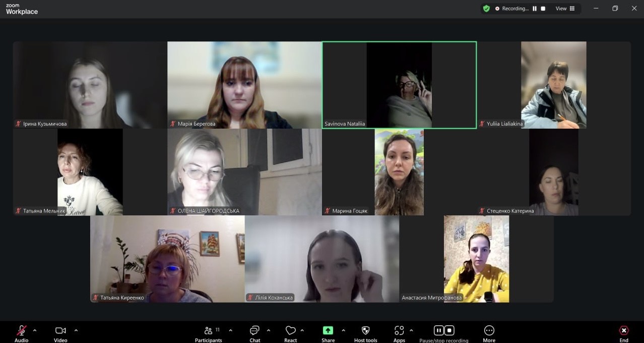Open the Apps icon
644x343 pixels.
399,331
